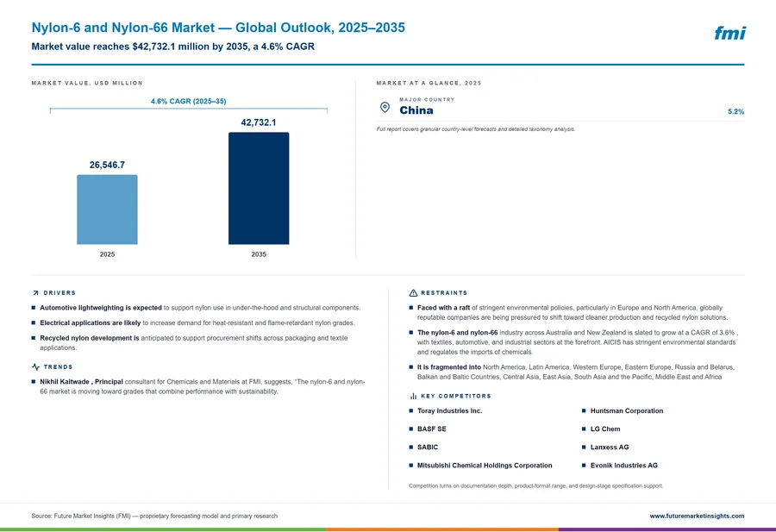Viewport: 776px width, 532px height.
Task: Click the Competition turns on documentation depth note
Action: point(536,486)
